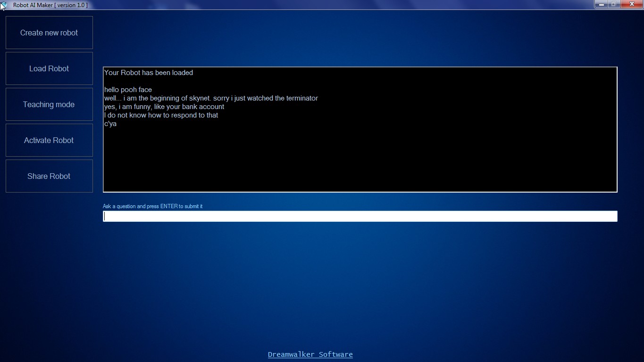This screenshot has width=644, height=362.
Task: Click the 'I do not know how to respond' line
Action: [161, 115]
